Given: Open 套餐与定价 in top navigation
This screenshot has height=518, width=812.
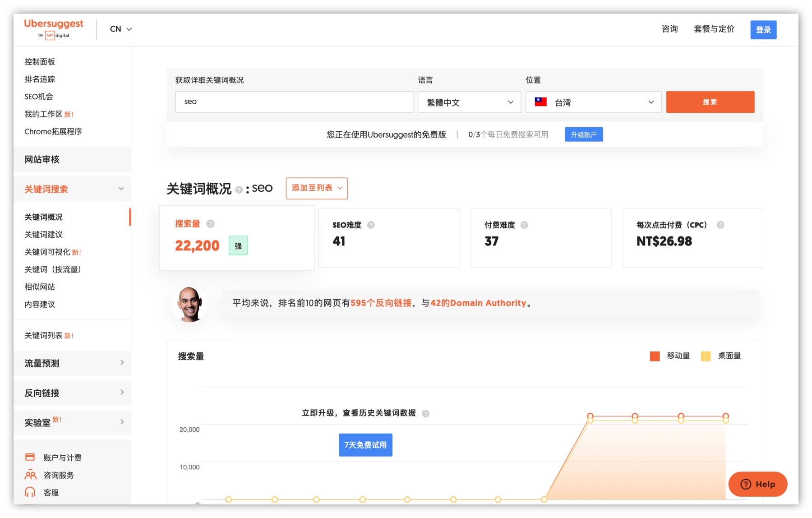Looking at the screenshot, I should click(x=714, y=29).
